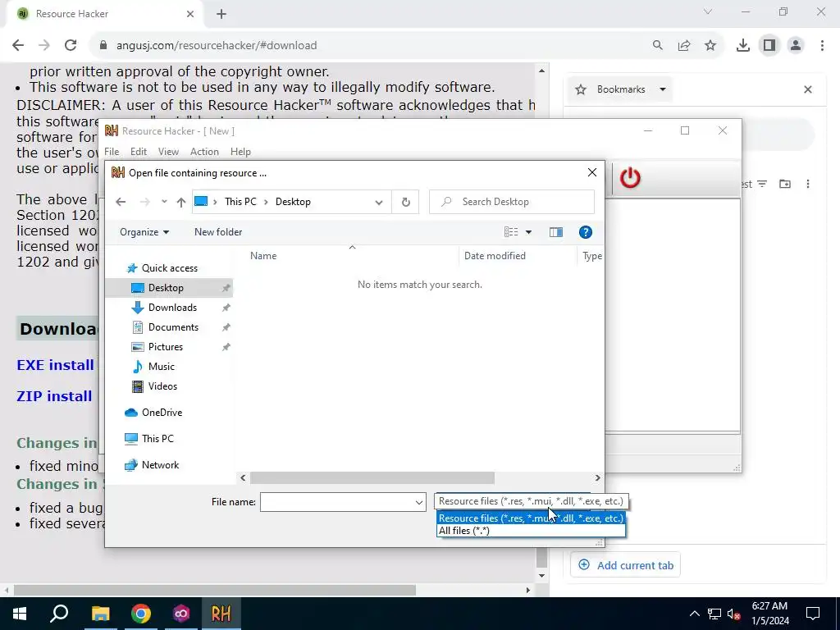Image resolution: width=840 pixels, height=630 pixels.
Task: Create a New folder
Action: [x=218, y=232]
